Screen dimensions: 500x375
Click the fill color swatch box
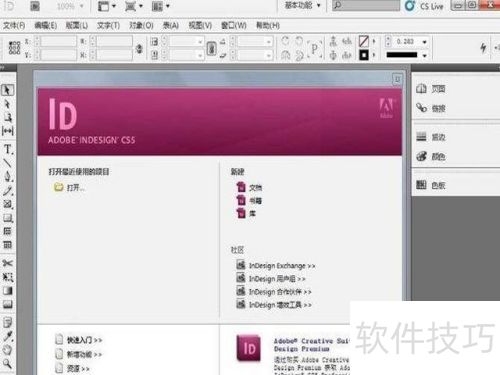click(x=363, y=42)
